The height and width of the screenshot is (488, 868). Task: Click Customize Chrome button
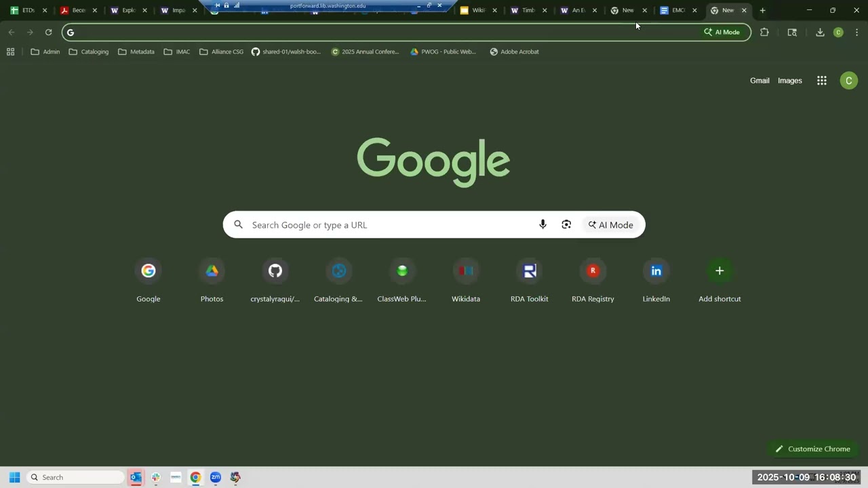(x=812, y=449)
